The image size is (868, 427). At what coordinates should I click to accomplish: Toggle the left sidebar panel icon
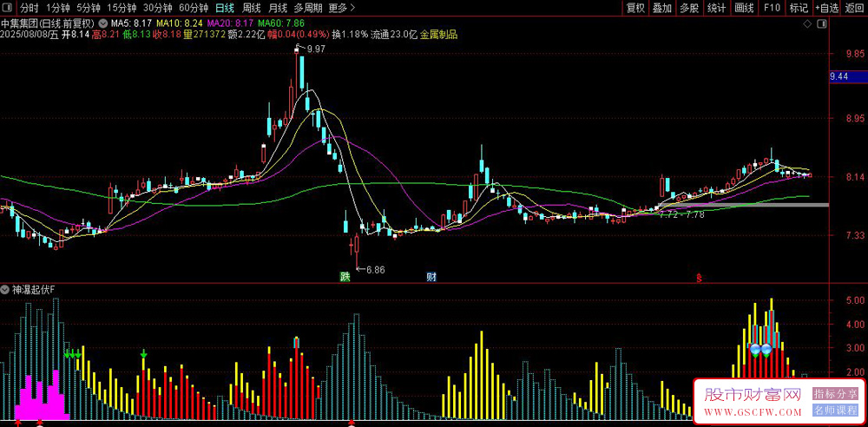[x=8, y=8]
